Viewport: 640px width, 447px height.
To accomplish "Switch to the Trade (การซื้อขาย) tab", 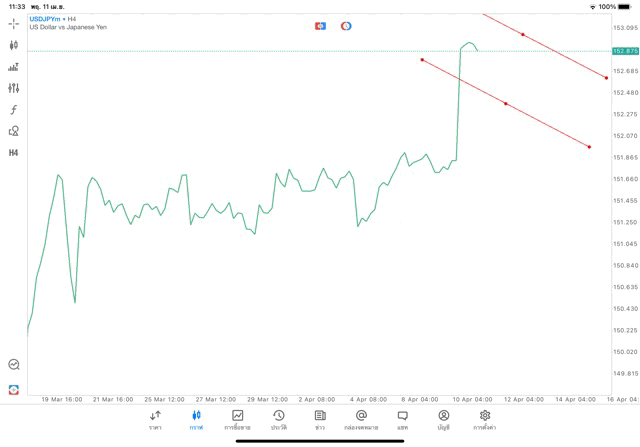I will [x=237, y=419].
